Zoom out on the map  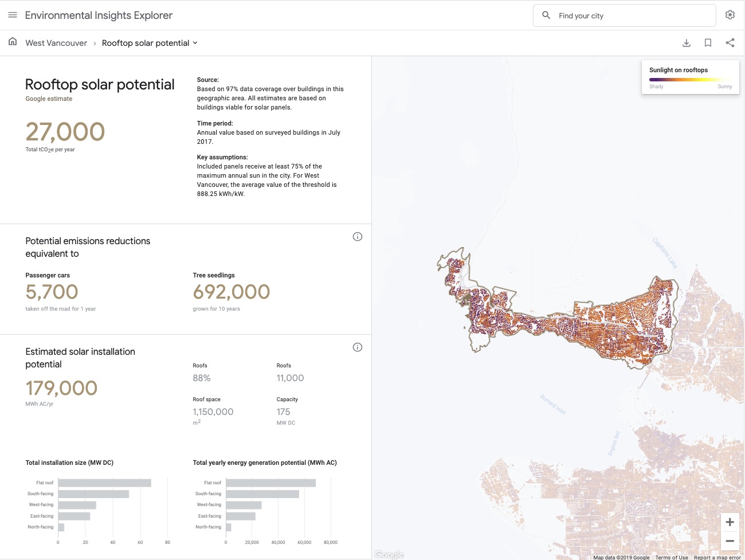(730, 541)
